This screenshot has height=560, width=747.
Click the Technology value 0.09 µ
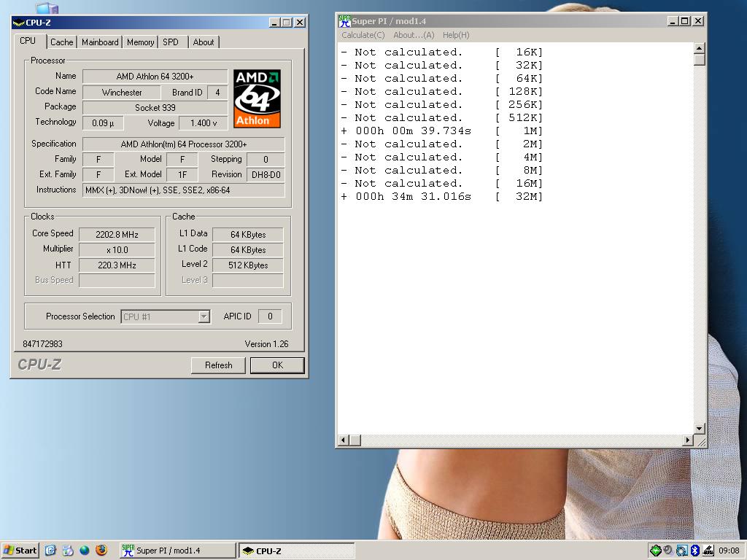click(103, 123)
